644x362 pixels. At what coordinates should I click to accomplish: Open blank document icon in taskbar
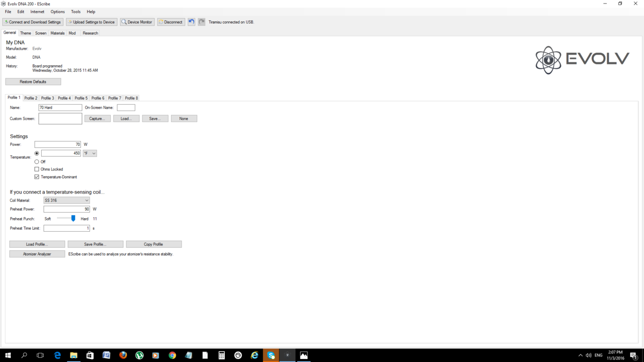205,355
